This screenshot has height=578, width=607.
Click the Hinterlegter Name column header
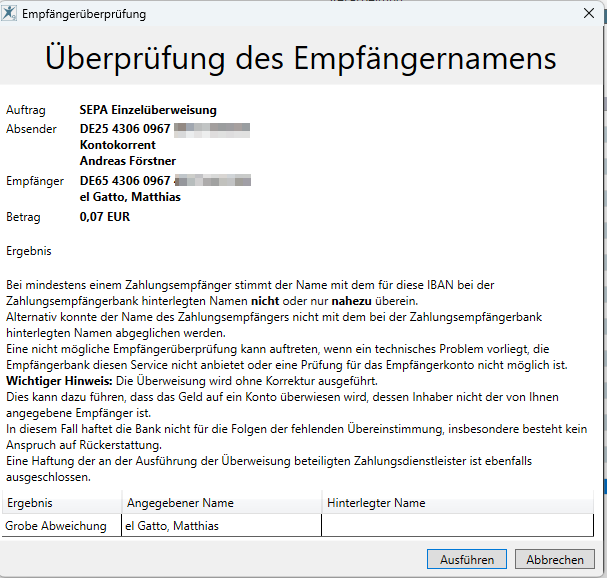click(376, 503)
